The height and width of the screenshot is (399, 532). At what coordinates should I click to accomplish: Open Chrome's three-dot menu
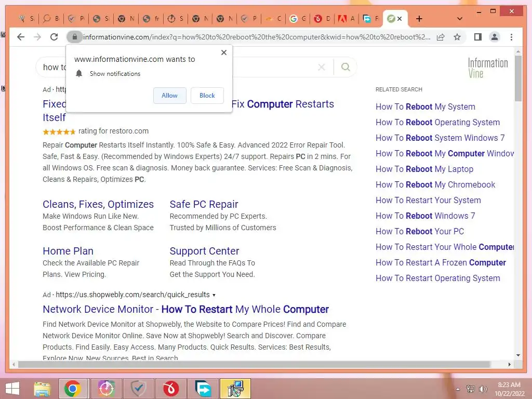pyautogui.click(x=511, y=37)
